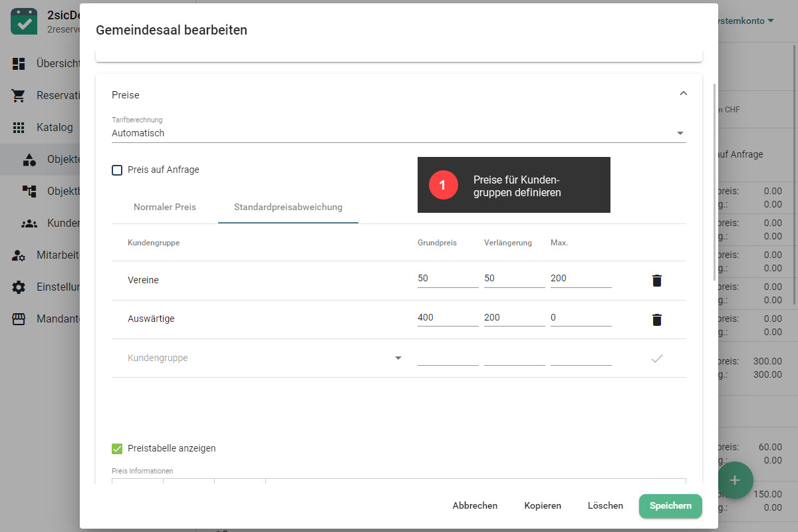This screenshot has width=798, height=532.
Task: Click the Reservationen shopping cart icon
Action: point(19,96)
